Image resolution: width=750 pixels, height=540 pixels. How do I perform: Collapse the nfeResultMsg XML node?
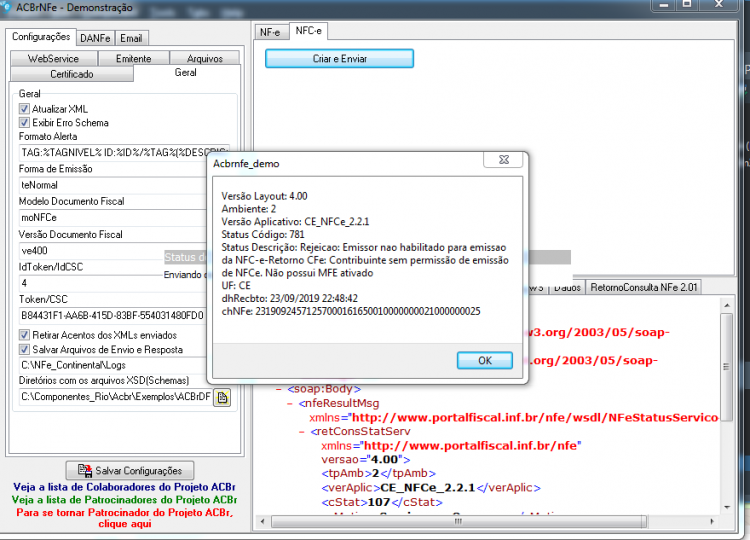pos(290,404)
